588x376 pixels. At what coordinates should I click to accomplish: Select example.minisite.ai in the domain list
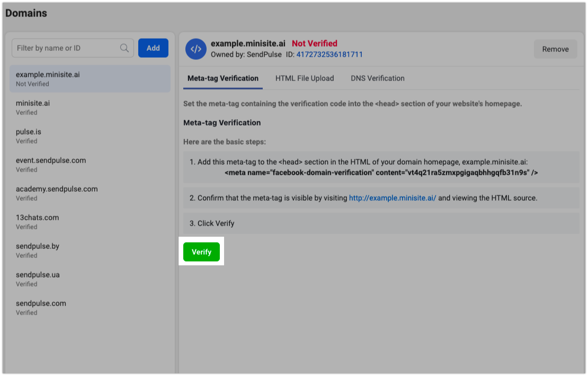point(90,79)
